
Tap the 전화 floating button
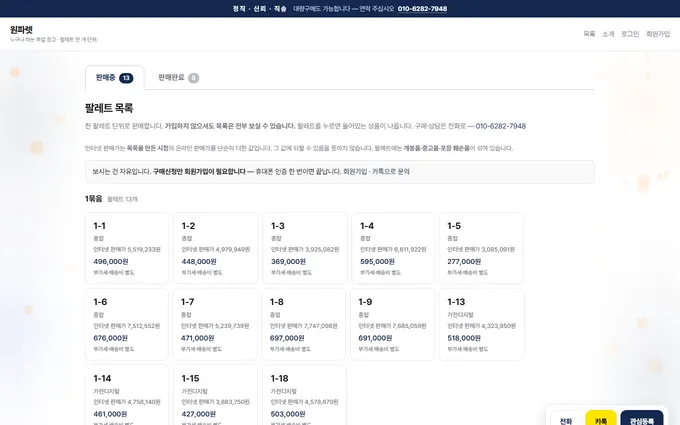566,420
